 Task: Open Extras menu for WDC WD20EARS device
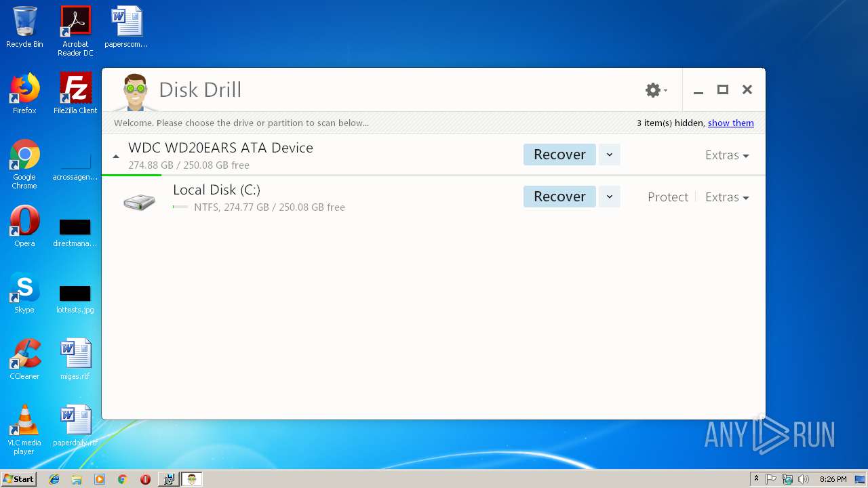tap(727, 155)
